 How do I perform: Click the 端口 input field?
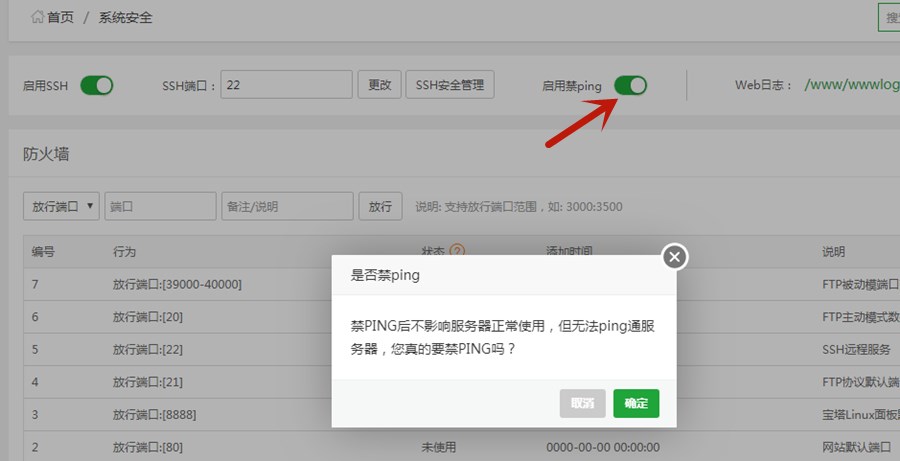click(x=160, y=206)
